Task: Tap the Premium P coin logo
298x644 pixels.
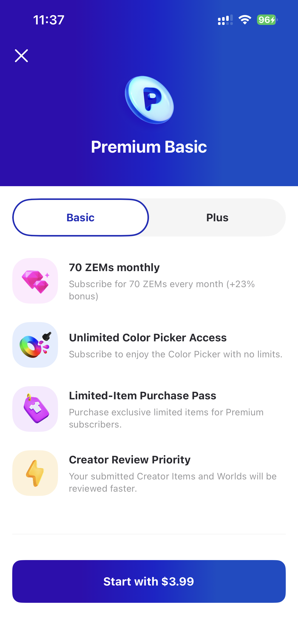Action: [x=149, y=100]
